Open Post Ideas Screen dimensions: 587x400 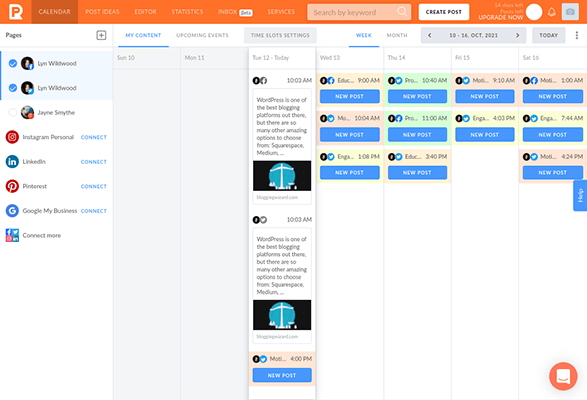tap(102, 12)
